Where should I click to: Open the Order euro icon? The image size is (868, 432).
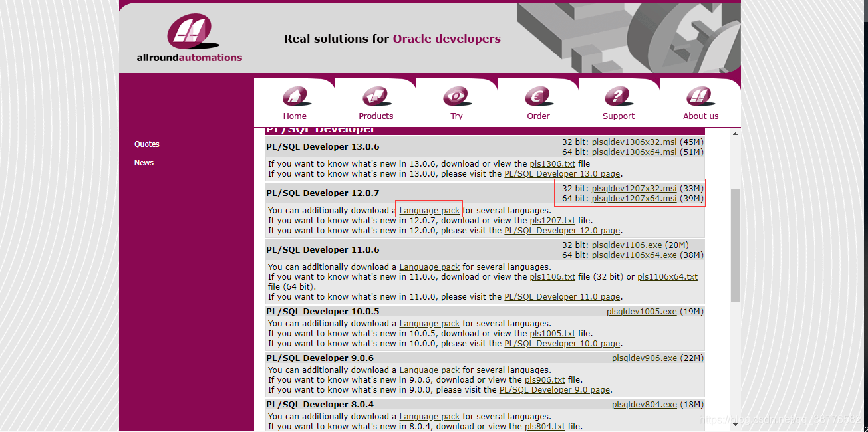pos(538,96)
